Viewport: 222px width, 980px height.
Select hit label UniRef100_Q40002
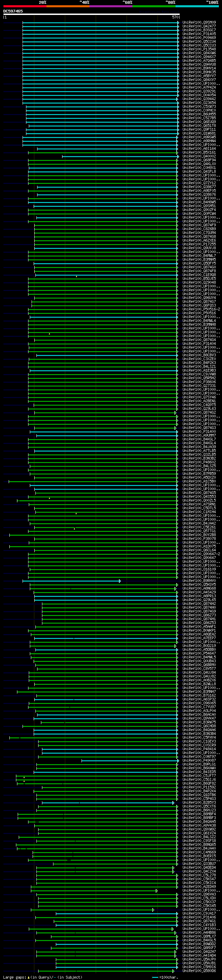point(199,156)
